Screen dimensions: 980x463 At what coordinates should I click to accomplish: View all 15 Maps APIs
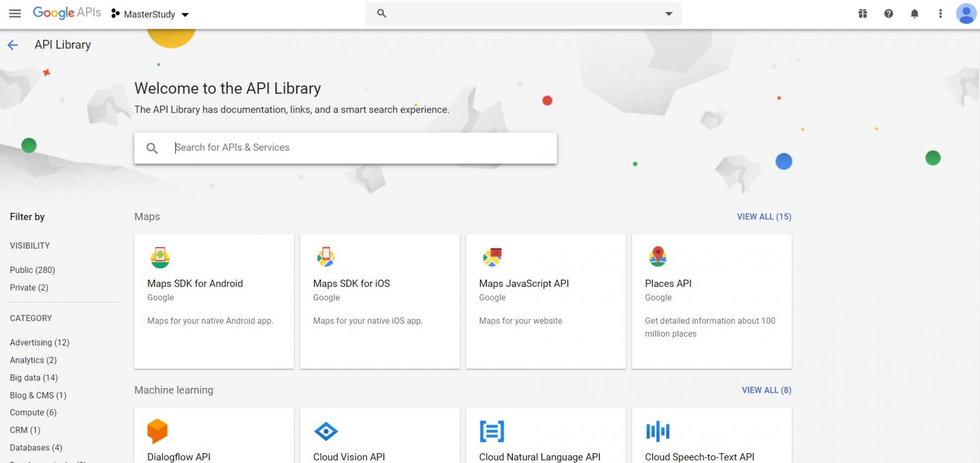pos(764,217)
